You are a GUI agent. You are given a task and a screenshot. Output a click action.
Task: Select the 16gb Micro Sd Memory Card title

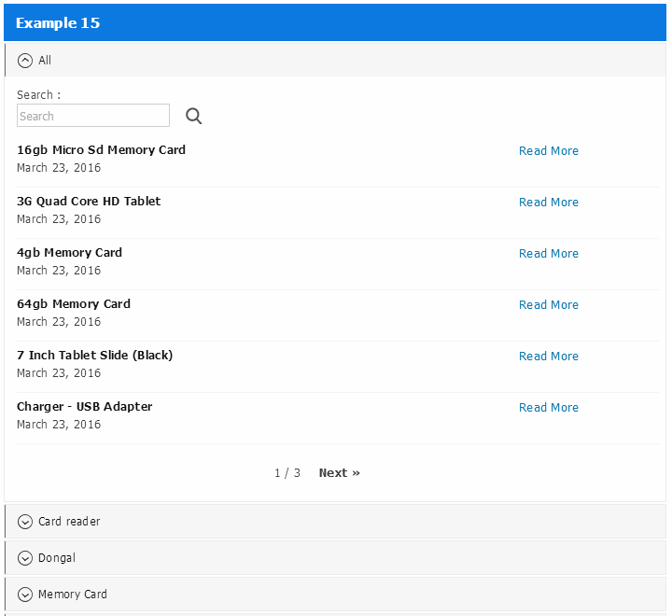101,150
